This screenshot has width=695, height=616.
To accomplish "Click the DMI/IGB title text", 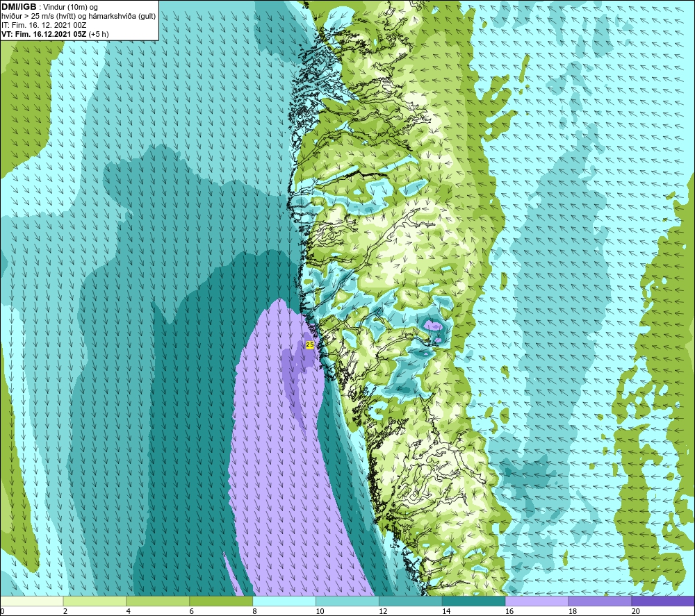I will [x=19, y=7].
